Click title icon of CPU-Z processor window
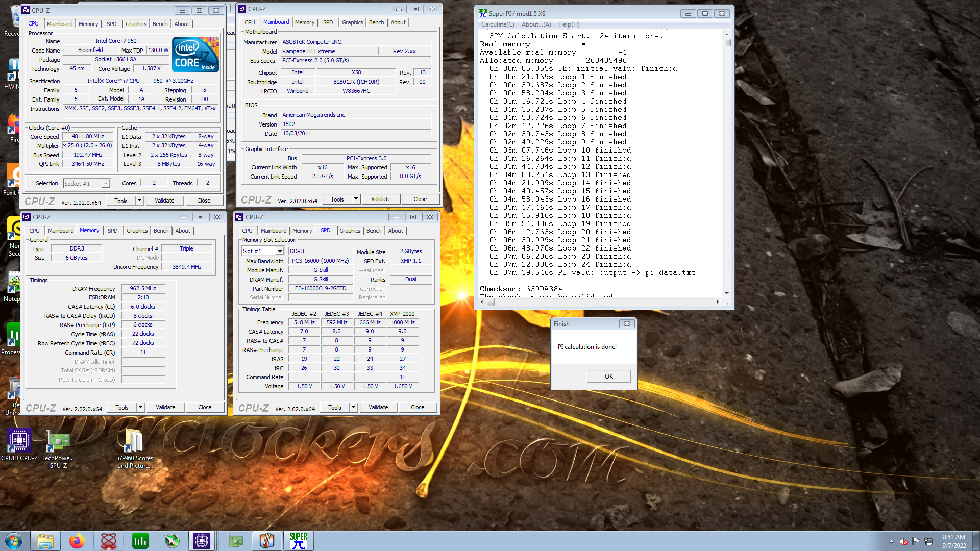This screenshot has height=551, width=980. [26, 10]
